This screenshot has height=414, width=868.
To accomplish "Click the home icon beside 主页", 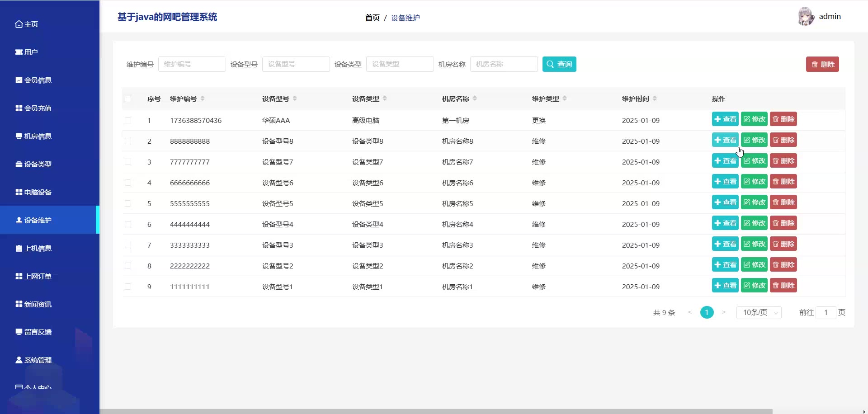I will click(19, 24).
